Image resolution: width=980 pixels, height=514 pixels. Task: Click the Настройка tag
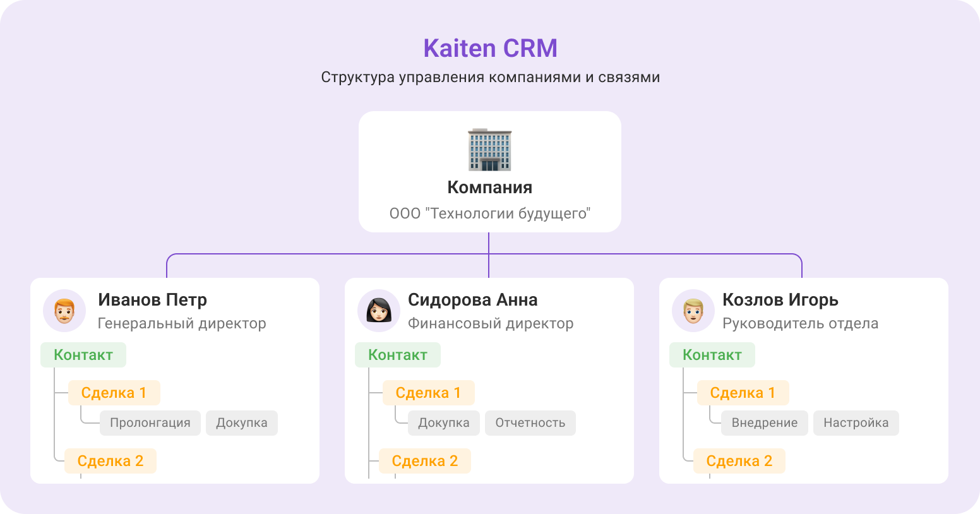[856, 422]
